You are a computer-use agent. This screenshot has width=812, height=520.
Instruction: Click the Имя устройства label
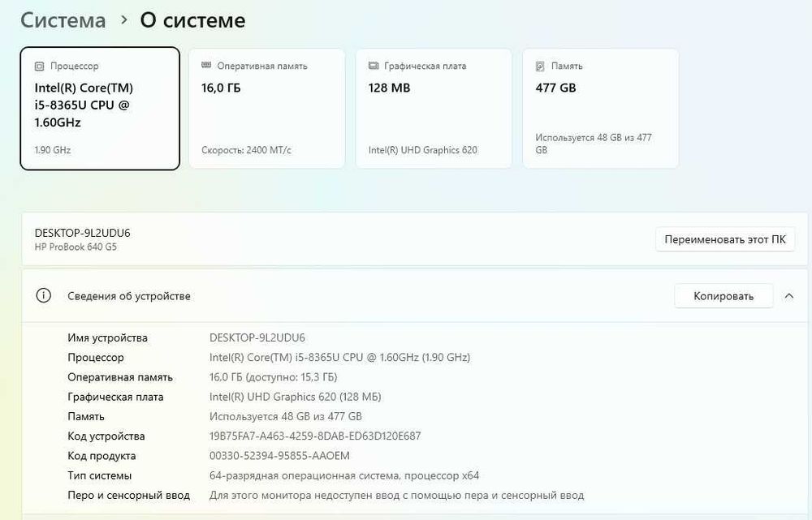108,337
